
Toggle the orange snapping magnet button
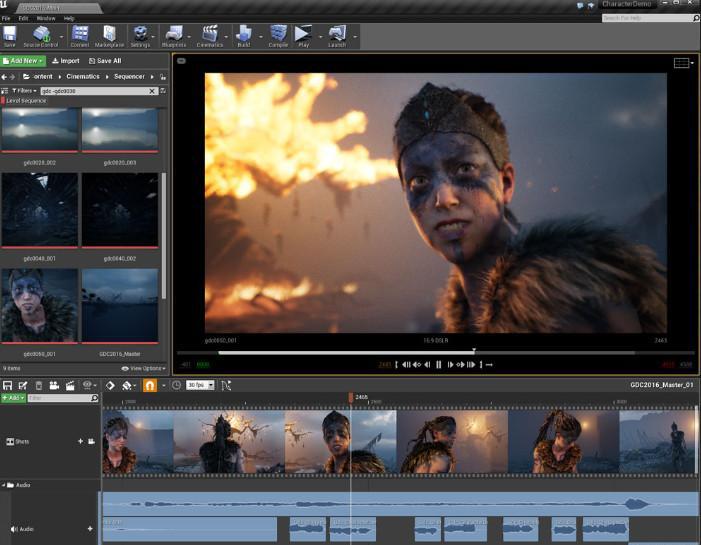click(x=150, y=385)
